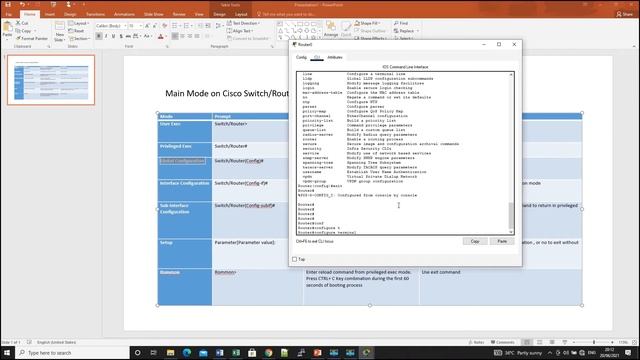
Task: Align text to the right
Action: (190, 36)
